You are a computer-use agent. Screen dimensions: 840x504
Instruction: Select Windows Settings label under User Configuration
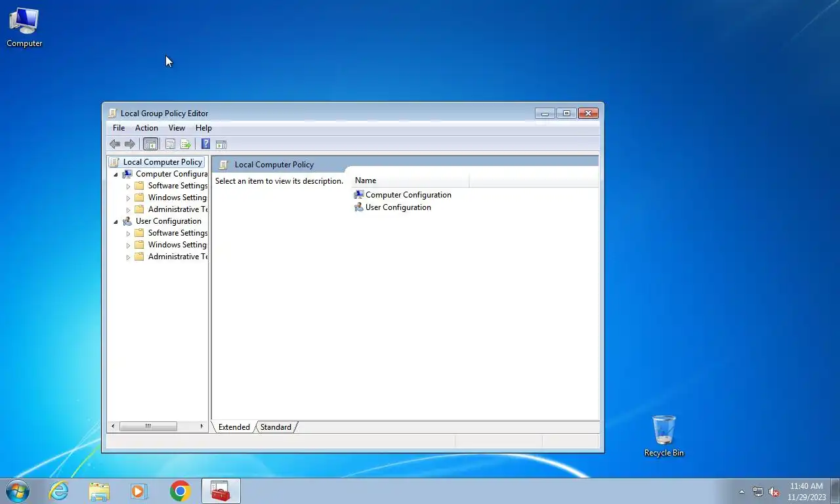[x=178, y=245]
